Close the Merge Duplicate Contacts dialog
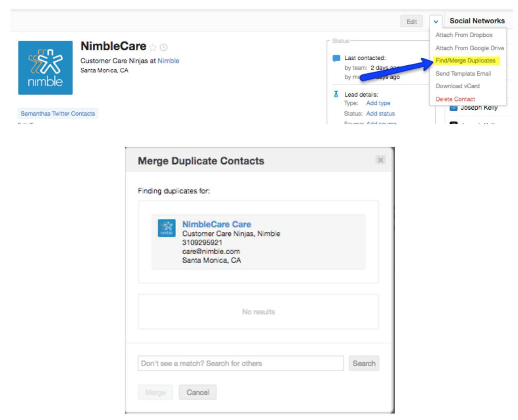The width and height of the screenshot is (518, 420). pos(380,160)
